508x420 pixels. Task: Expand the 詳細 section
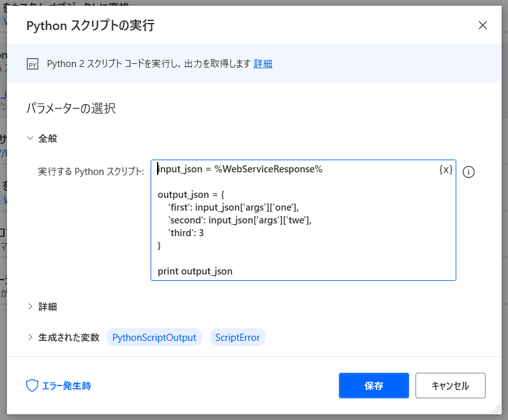30,306
